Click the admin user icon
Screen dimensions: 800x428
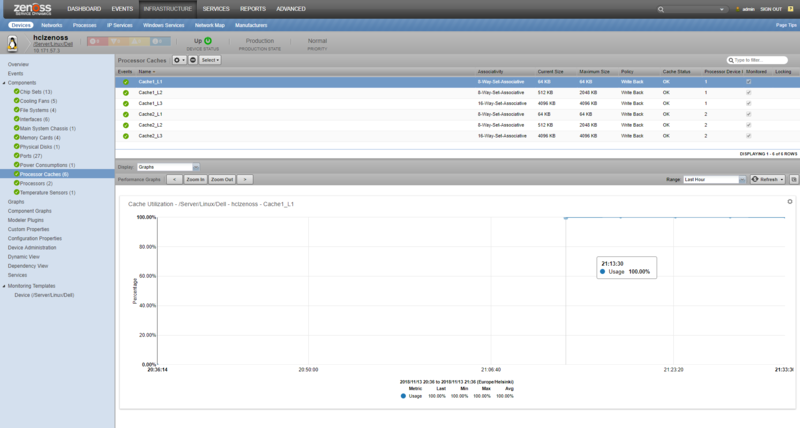tap(738, 9)
